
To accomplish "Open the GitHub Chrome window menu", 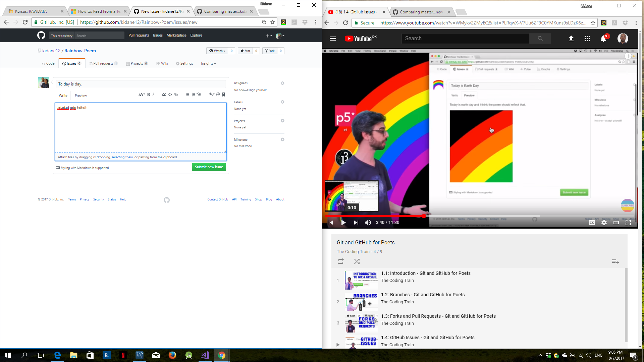I will pos(316,22).
